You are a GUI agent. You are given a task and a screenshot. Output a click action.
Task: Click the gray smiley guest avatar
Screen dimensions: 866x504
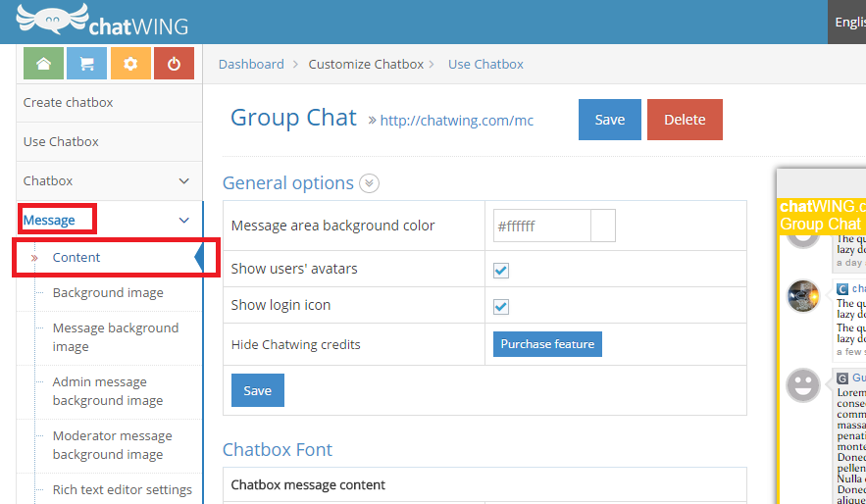click(x=803, y=385)
